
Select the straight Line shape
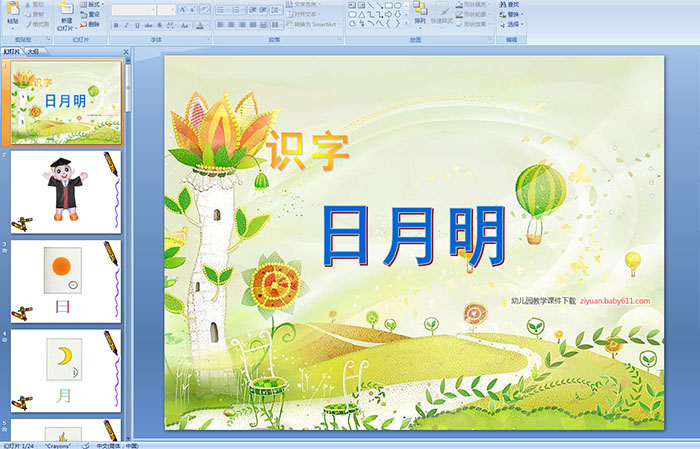click(x=371, y=5)
